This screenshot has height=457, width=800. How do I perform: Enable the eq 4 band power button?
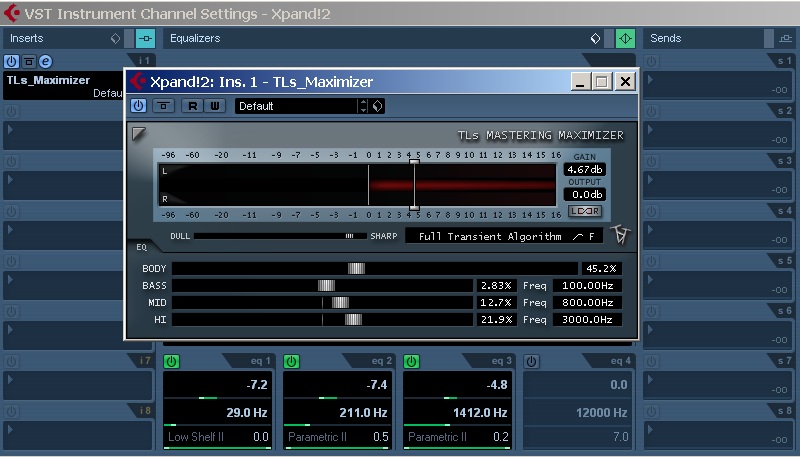(x=531, y=362)
